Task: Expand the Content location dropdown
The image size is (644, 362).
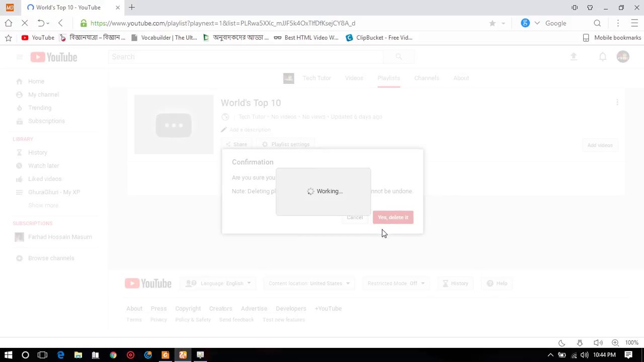Action: (x=308, y=283)
